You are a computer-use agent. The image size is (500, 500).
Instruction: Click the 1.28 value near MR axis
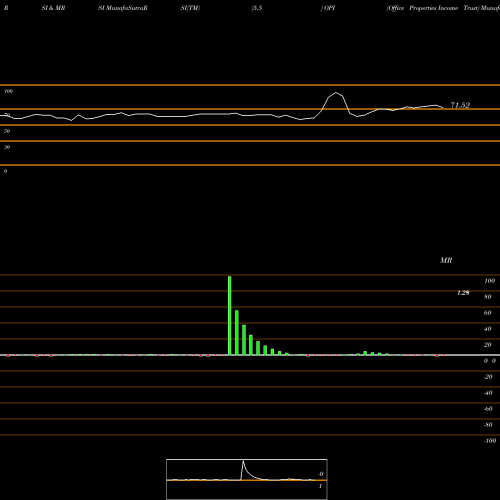[463, 293]
